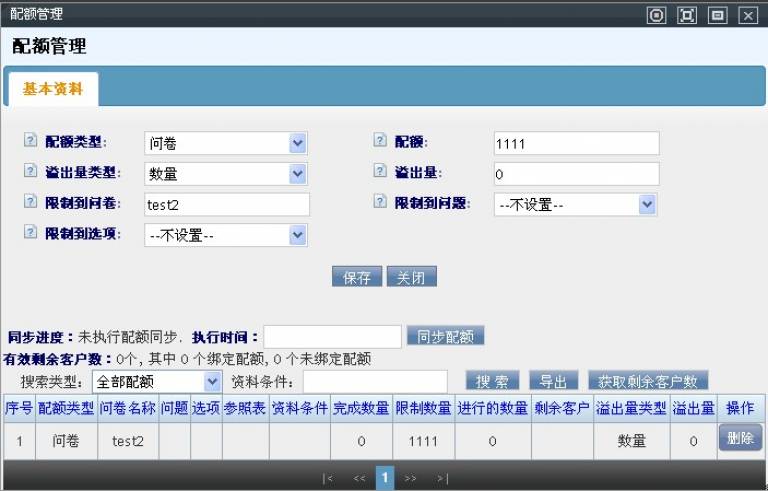Open 搜索类型 dropdown showing 全部配额
Viewport: 768px width, 491px height.
pyautogui.click(x=156, y=381)
